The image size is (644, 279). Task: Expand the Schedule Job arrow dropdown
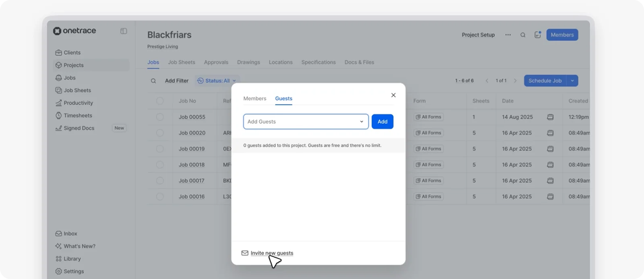(x=572, y=81)
